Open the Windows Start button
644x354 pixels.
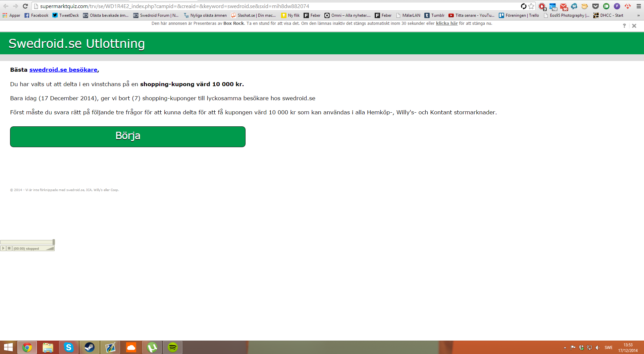tap(8, 347)
